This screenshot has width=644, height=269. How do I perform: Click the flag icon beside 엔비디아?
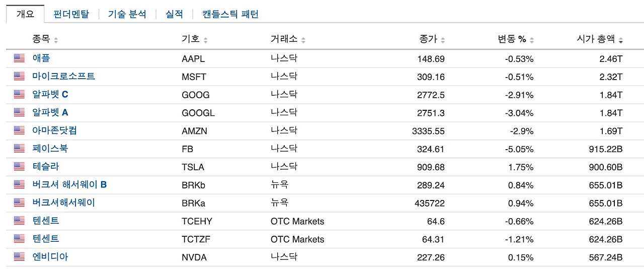19,257
